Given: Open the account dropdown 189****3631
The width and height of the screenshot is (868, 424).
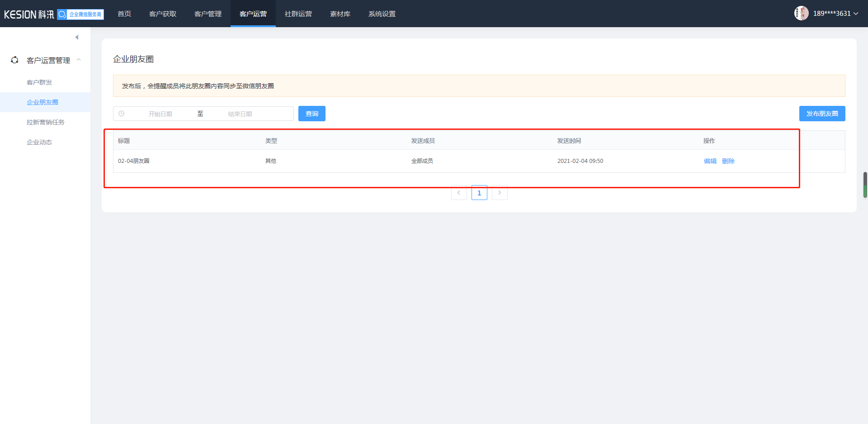Looking at the screenshot, I should pyautogui.click(x=835, y=14).
